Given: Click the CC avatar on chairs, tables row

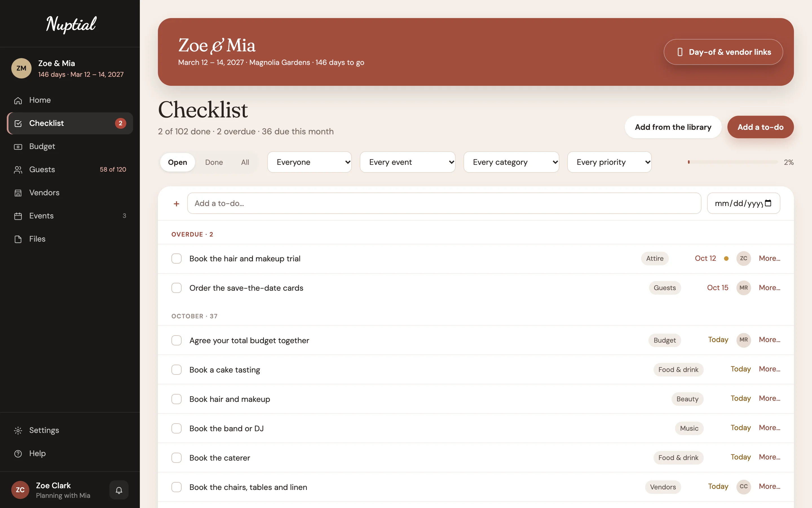Looking at the screenshot, I should click(743, 487).
